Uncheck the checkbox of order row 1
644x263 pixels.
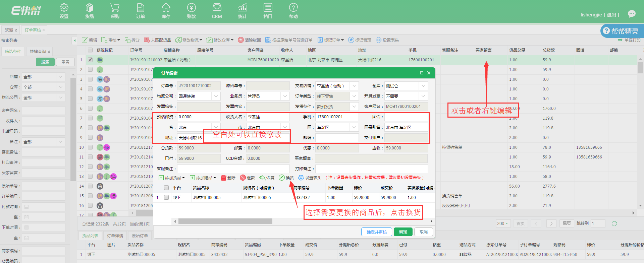(x=90, y=60)
